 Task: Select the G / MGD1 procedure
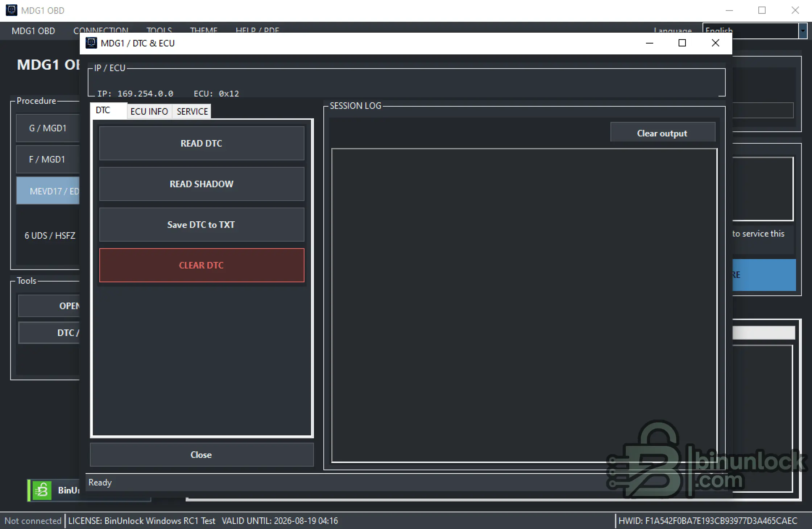48,128
